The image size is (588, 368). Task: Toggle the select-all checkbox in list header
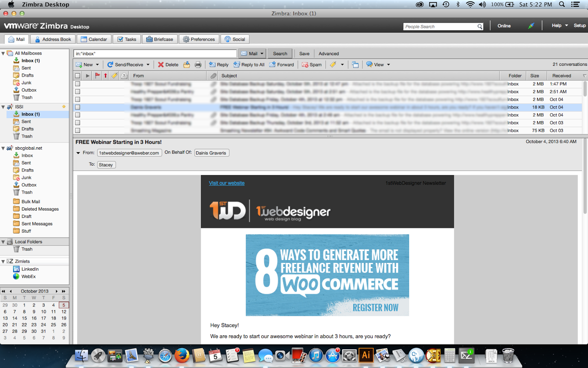(x=78, y=76)
